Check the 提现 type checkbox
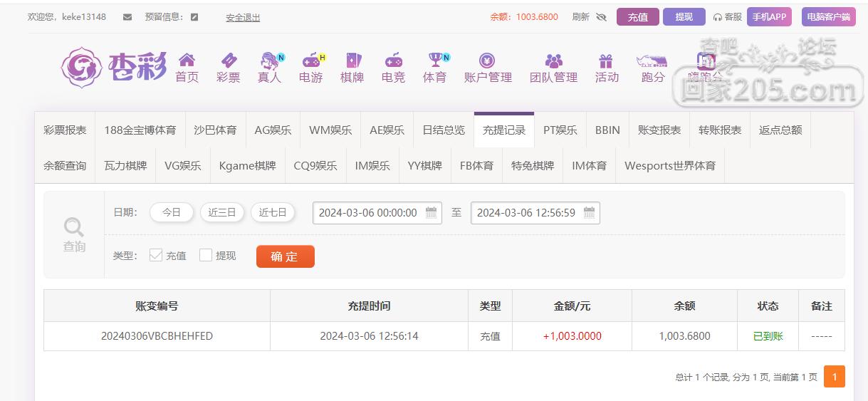 (206, 255)
